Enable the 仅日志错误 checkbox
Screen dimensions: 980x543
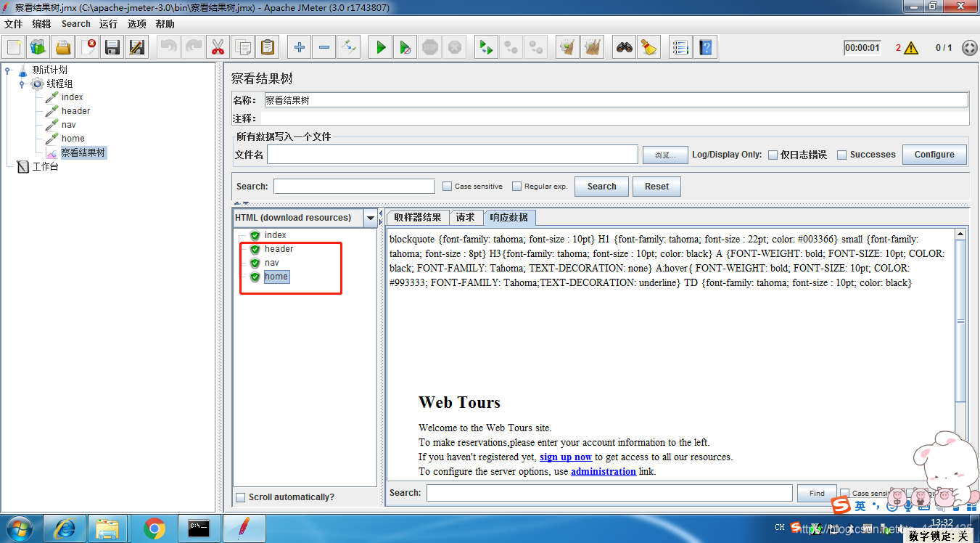tap(773, 155)
